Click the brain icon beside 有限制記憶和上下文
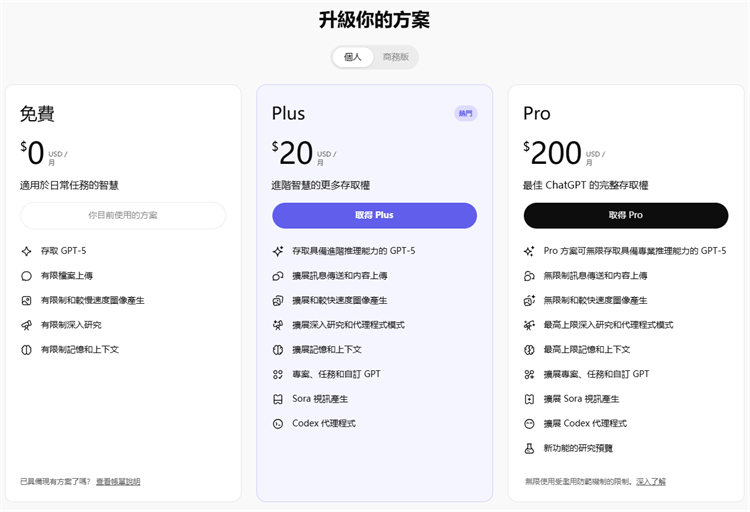The width and height of the screenshot is (750, 512). point(26,350)
